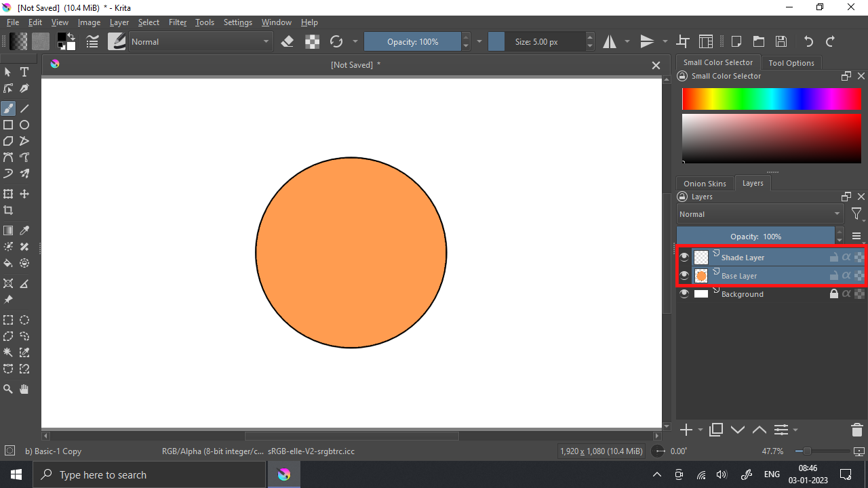Expand the dropdown next to reload preset
This screenshot has width=868, height=488.
pos(355,41)
